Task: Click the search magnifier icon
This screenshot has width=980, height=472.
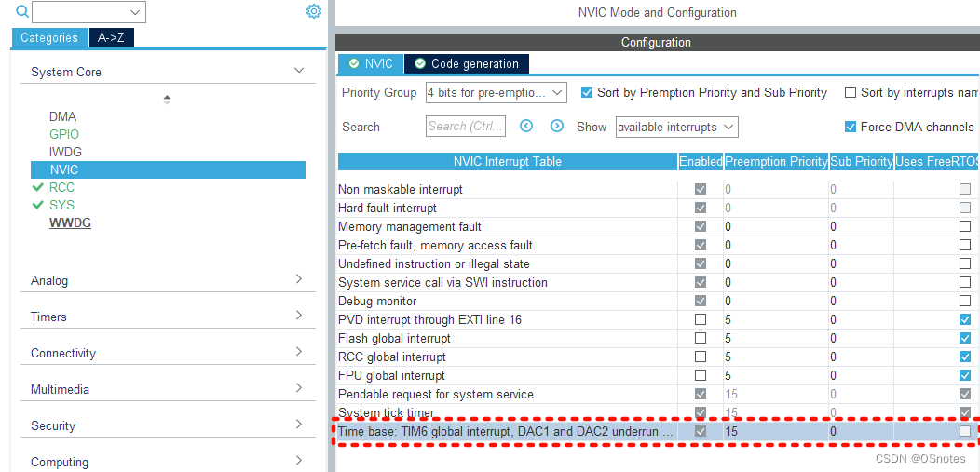Action: (x=21, y=11)
